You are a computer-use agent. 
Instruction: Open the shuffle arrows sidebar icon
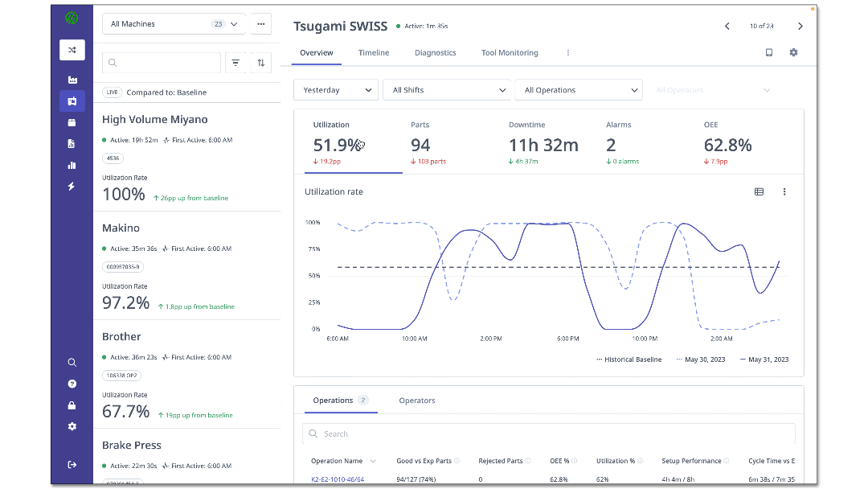click(72, 50)
